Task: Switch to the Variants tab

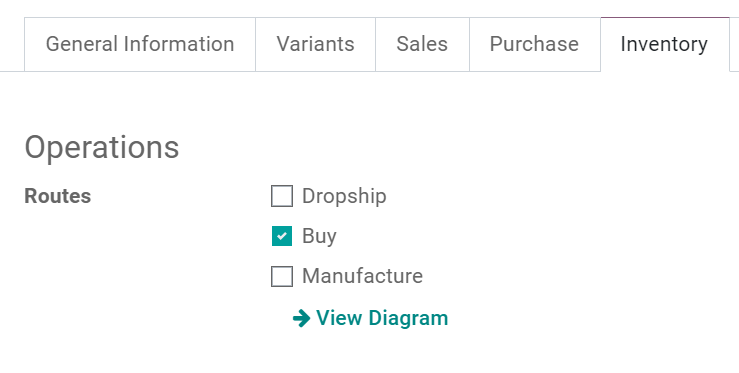Action: click(x=315, y=44)
